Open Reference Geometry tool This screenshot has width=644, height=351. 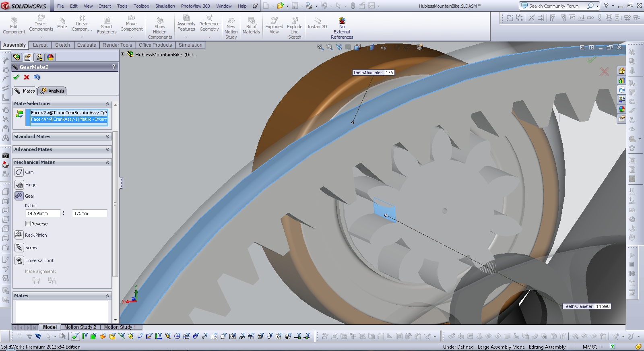tap(209, 23)
